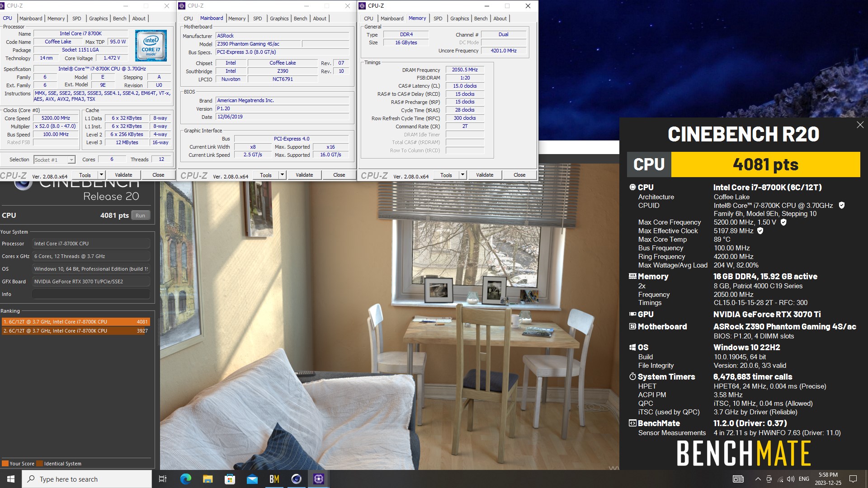Open Task View on the taskbar
This screenshot has height=488, width=868.
point(163,479)
